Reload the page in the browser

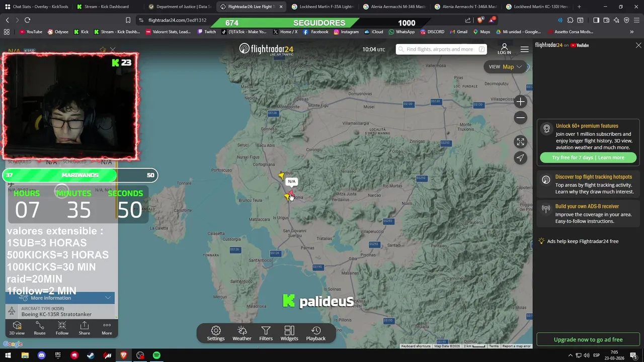(27, 20)
